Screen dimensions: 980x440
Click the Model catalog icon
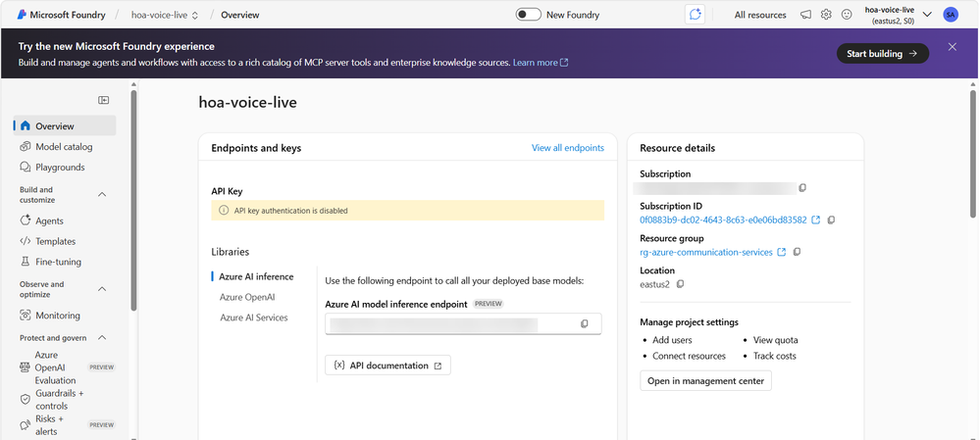[x=25, y=147]
